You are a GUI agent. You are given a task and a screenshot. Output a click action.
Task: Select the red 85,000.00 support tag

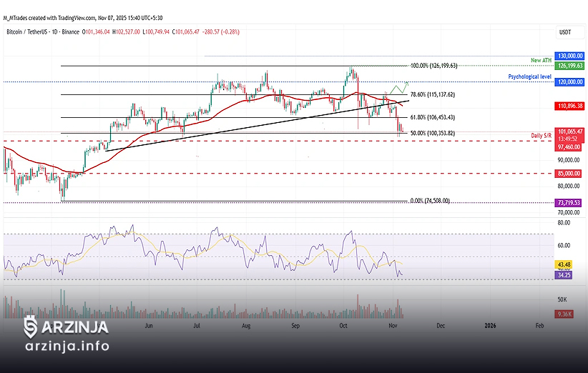pyautogui.click(x=570, y=173)
